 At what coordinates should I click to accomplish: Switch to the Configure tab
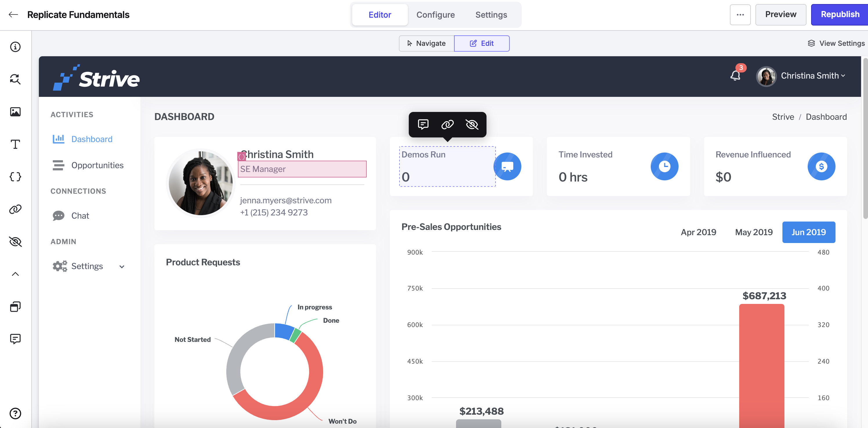tap(435, 15)
